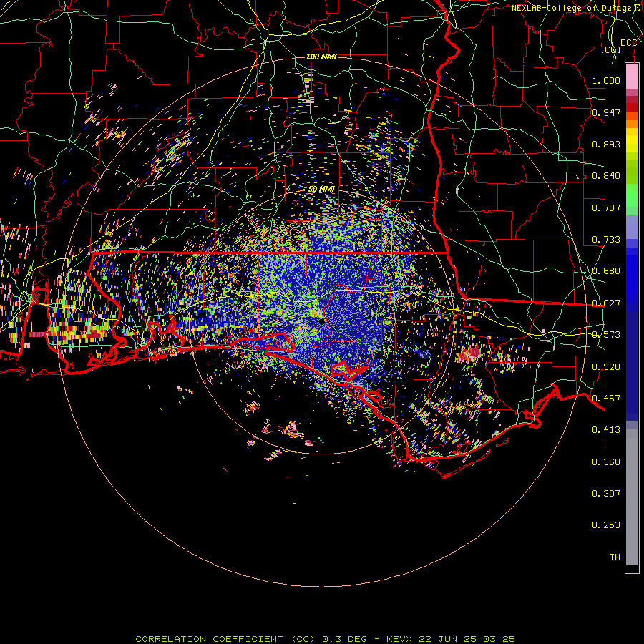Click the 100 NMI range ring label
Screen dimensions: 644x644
(x=321, y=57)
